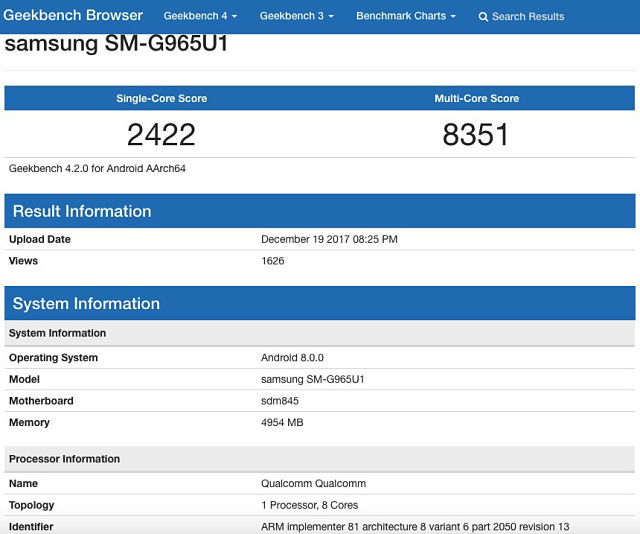Open the Benchmark Charts dropdown
Viewport: 640px width, 534px height.
click(x=406, y=16)
